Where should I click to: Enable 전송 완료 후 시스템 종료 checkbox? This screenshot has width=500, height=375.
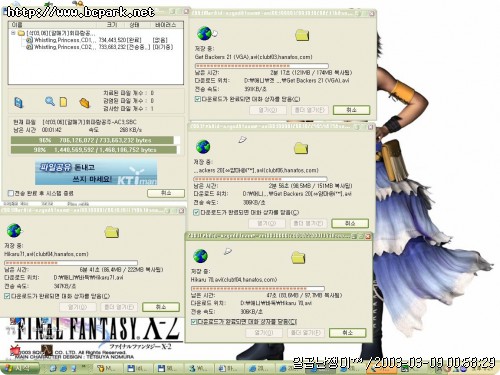click(11, 193)
